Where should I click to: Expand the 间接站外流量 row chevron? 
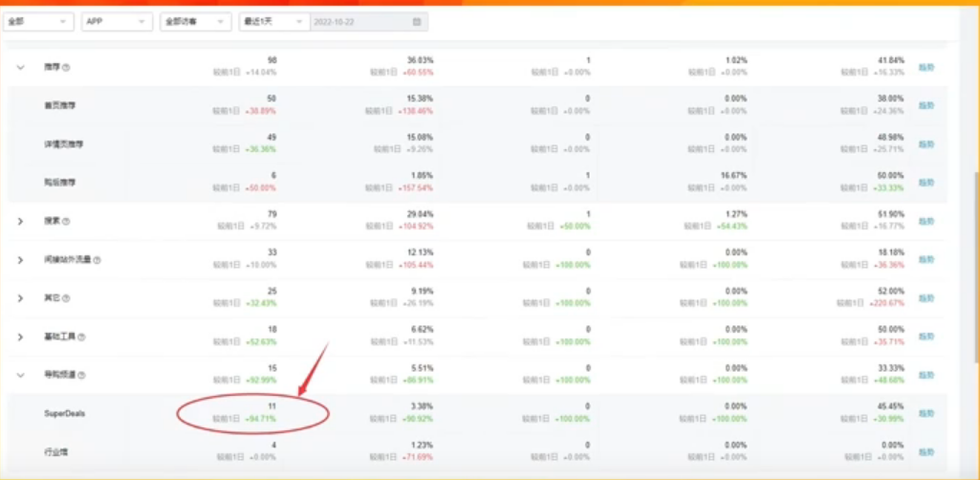coord(20,260)
